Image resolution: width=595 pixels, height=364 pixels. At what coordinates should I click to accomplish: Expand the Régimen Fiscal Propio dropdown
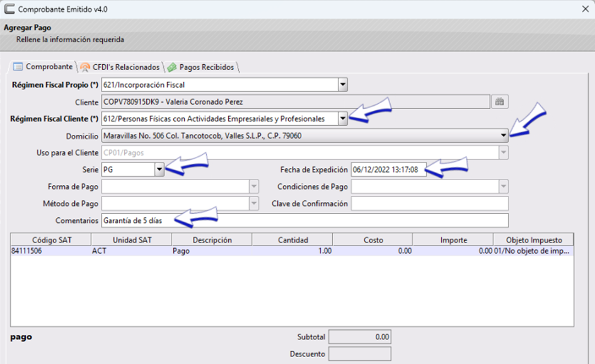343,84
